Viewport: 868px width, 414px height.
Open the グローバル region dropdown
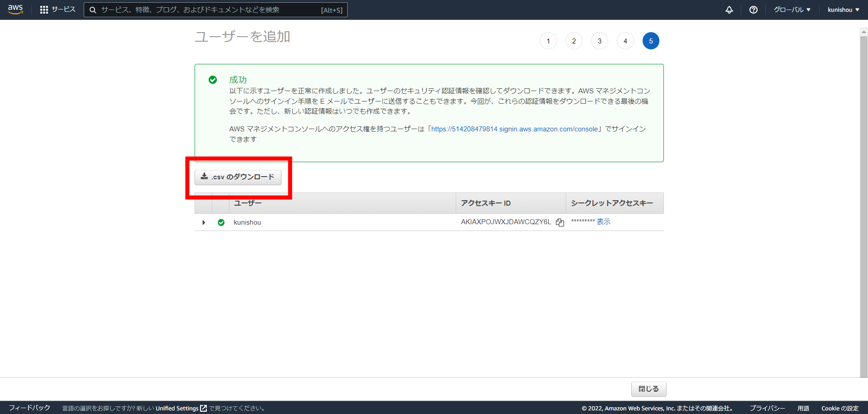click(x=792, y=9)
